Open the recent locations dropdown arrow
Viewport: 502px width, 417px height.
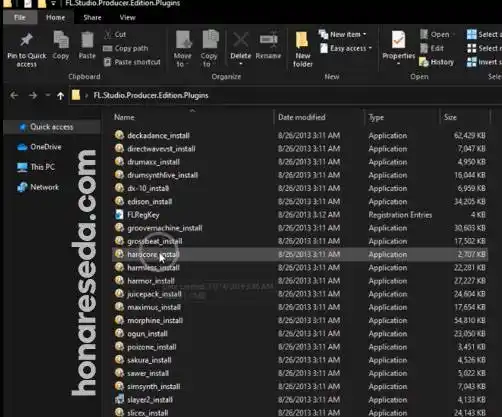point(48,96)
